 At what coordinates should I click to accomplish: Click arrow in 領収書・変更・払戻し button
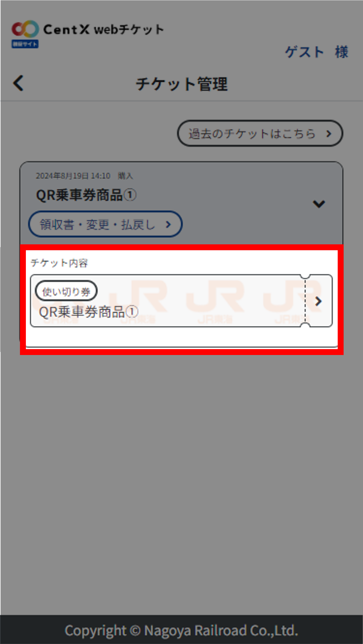(x=168, y=224)
